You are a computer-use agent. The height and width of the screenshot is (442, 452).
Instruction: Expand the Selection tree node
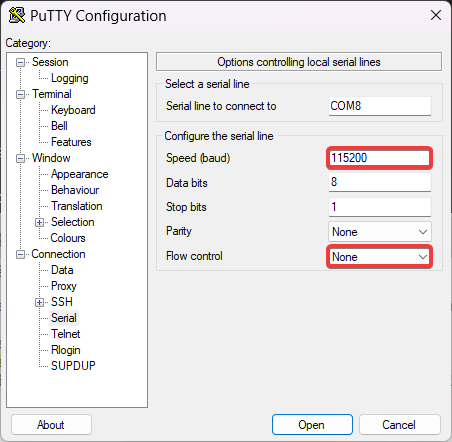click(39, 222)
